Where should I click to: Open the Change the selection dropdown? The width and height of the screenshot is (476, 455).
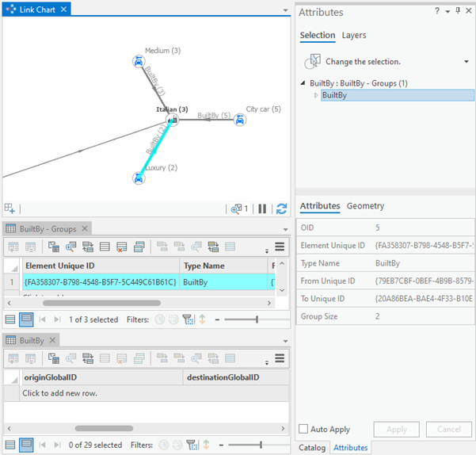pyautogui.click(x=466, y=61)
